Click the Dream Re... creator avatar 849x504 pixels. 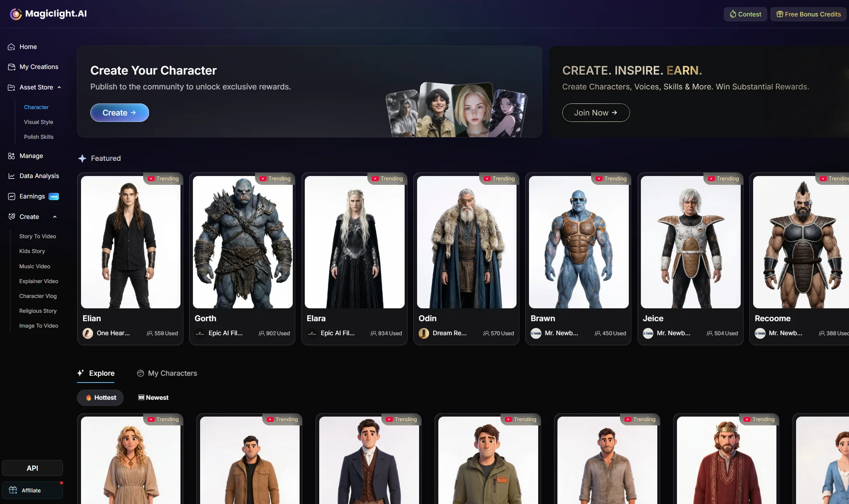coord(424,334)
